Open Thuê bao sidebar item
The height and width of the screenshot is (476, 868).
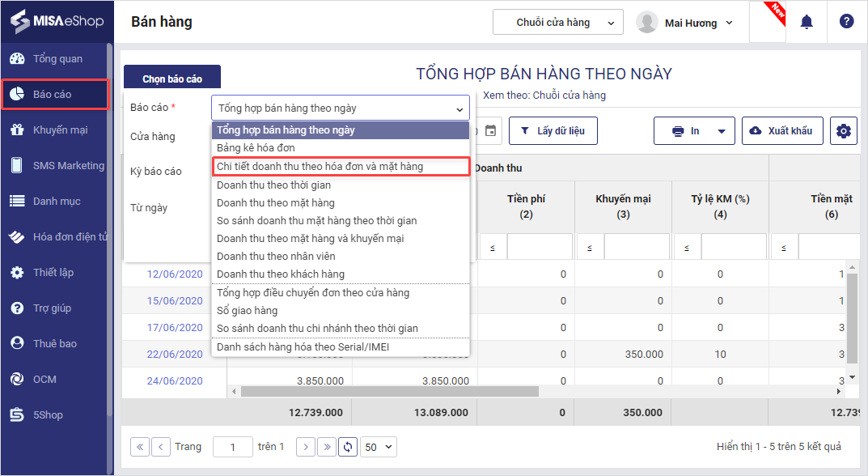[x=55, y=343]
